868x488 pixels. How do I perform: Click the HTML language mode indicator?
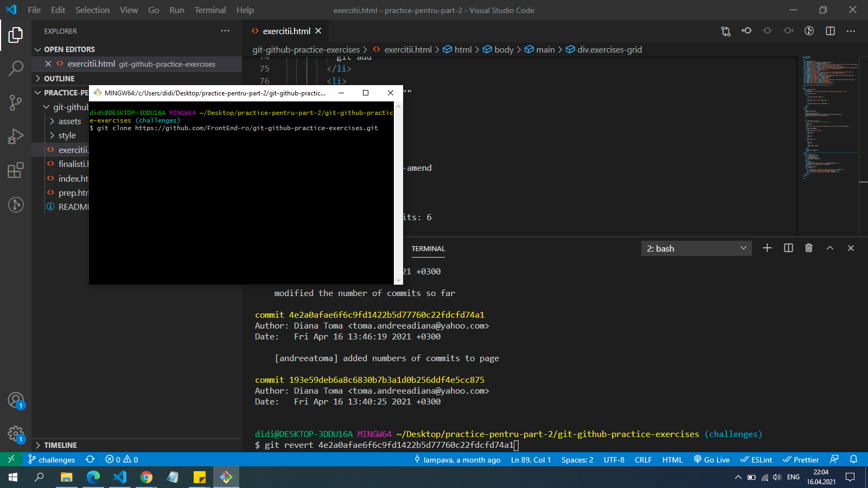672,460
